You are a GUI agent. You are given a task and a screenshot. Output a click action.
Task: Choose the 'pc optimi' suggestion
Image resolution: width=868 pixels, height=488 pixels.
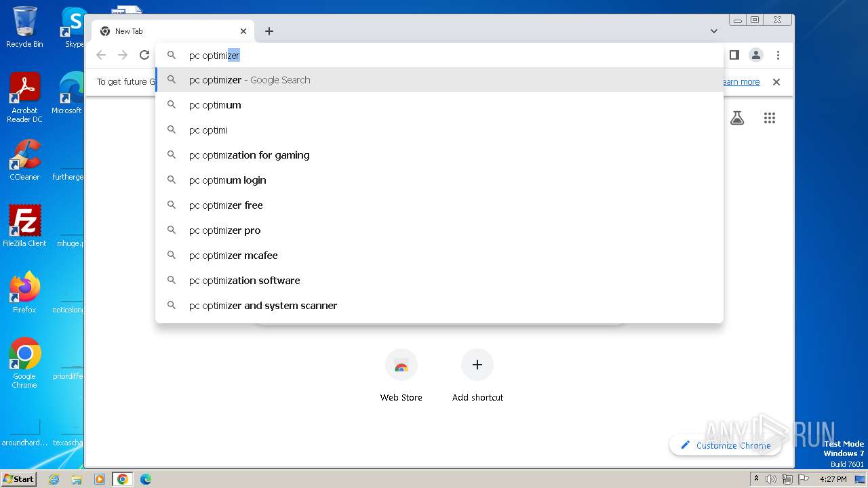[x=439, y=130]
